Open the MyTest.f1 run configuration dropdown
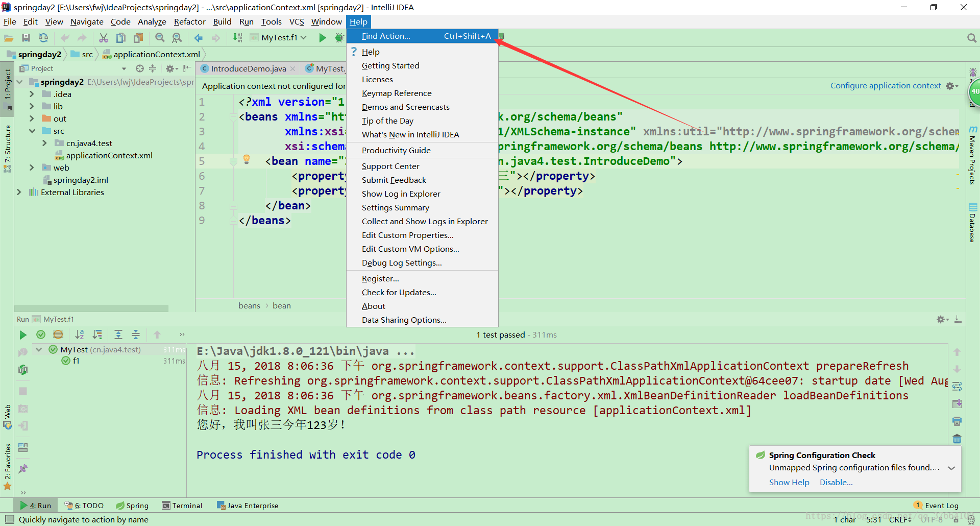The height and width of the screenshot is (526, 980). point(280,38)
